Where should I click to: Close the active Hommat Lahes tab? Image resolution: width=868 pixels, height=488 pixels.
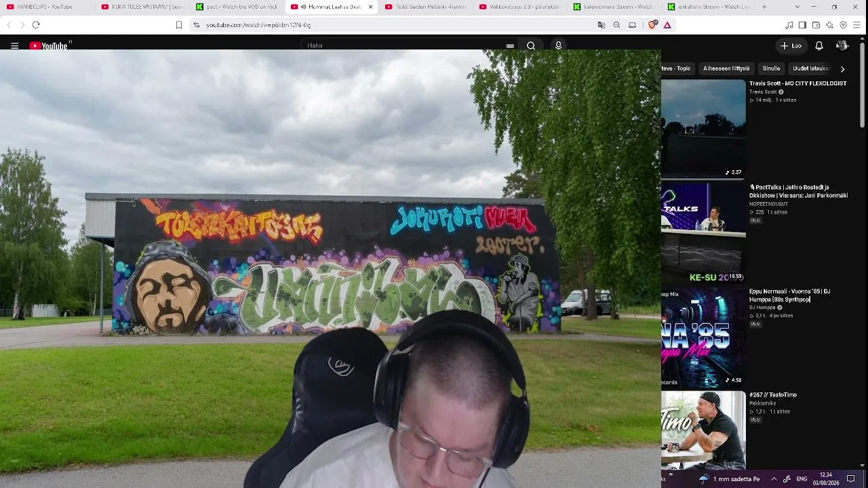pyautogui.click(x=370, y=7)
